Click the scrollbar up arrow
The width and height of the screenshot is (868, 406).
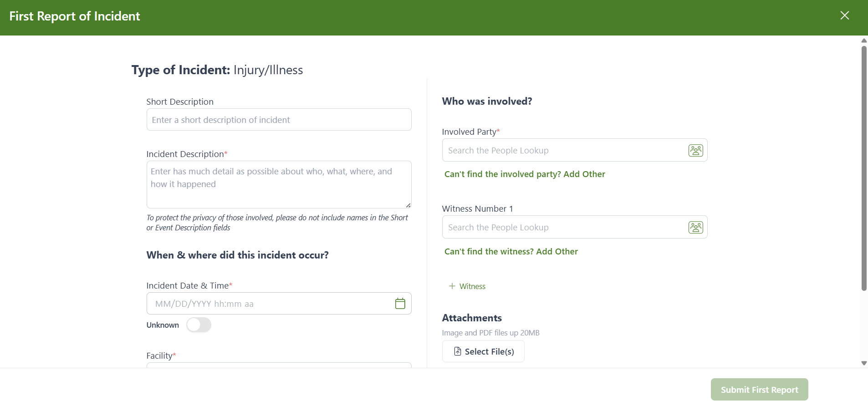(864, 41)
